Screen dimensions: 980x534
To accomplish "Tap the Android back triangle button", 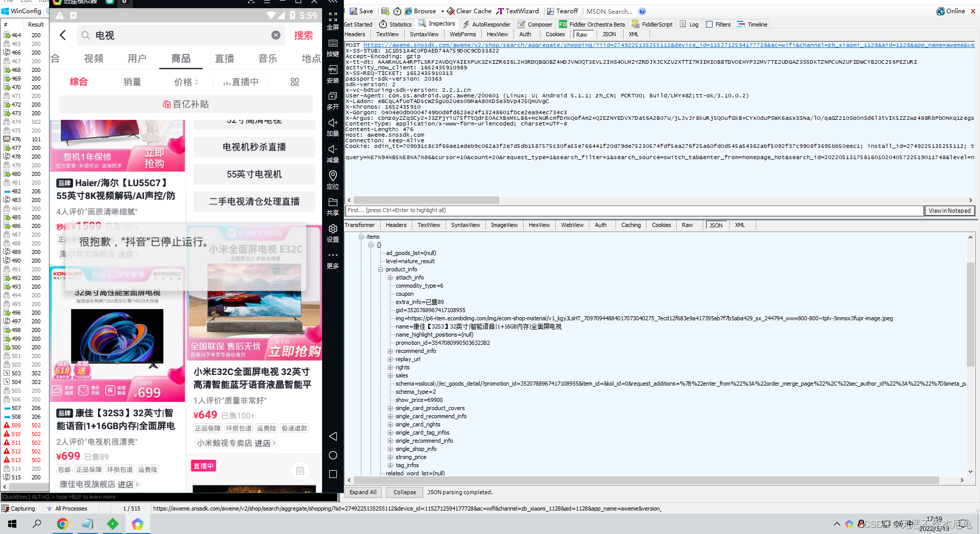I will tap(333, 436).
